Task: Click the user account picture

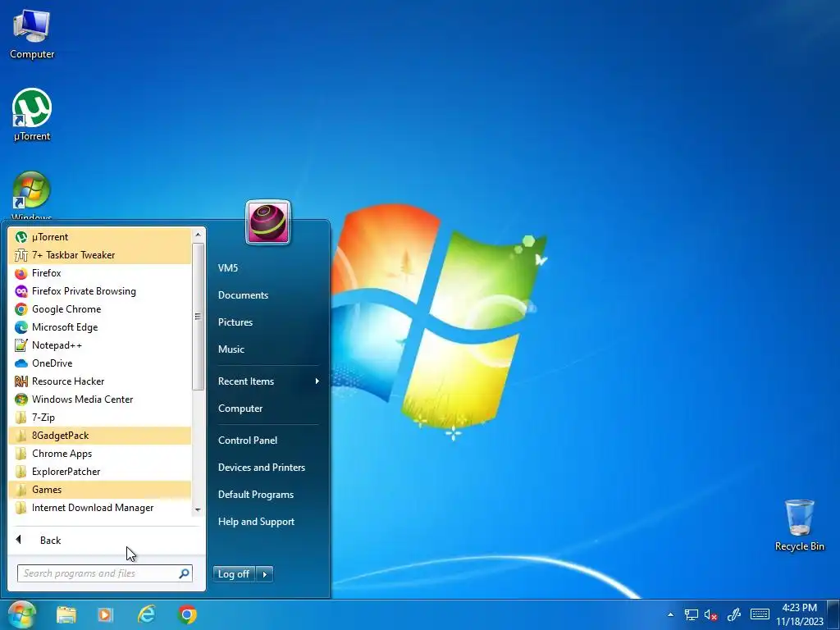Action: (x=268, y=222)
